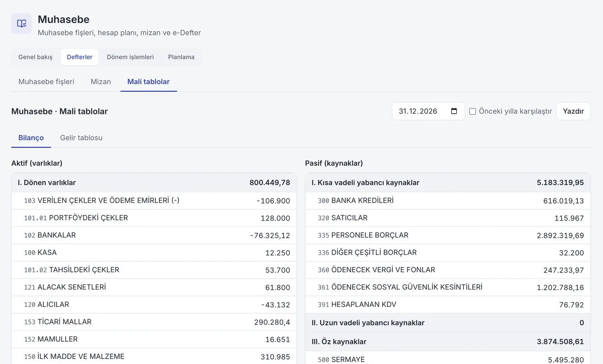Click II. Uzun vadeli yabancı kaynaklar header
Image resolution: width=603 pixels, height=364 pixels.
click(x=448, y=323)
